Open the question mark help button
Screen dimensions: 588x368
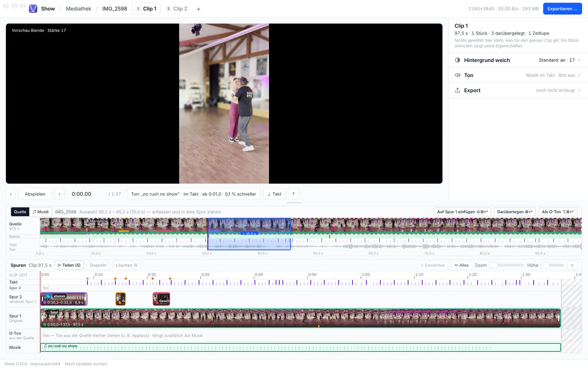pos(293,194)
